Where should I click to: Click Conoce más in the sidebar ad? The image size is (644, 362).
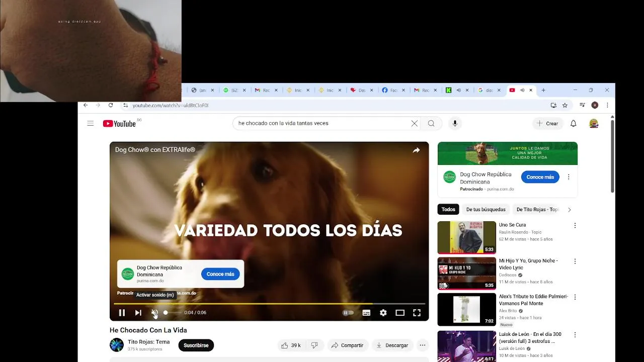click(x=540, y=177)
